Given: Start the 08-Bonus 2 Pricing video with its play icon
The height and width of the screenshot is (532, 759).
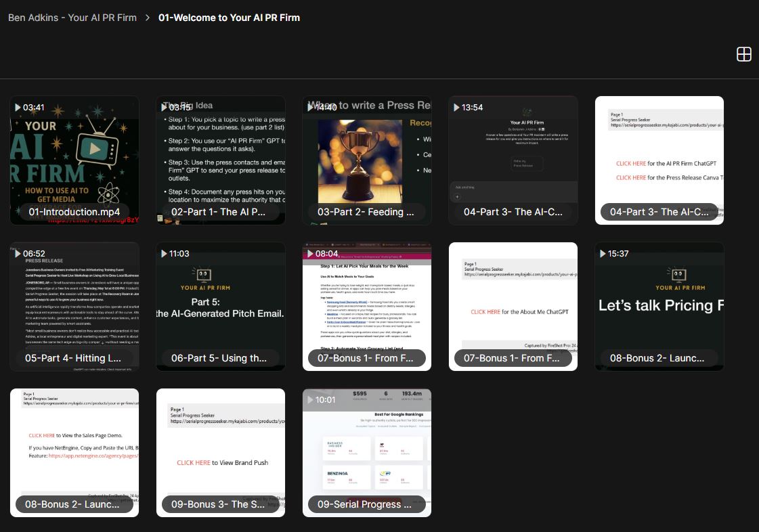Looking at the screenshot, I should point(603,253).
